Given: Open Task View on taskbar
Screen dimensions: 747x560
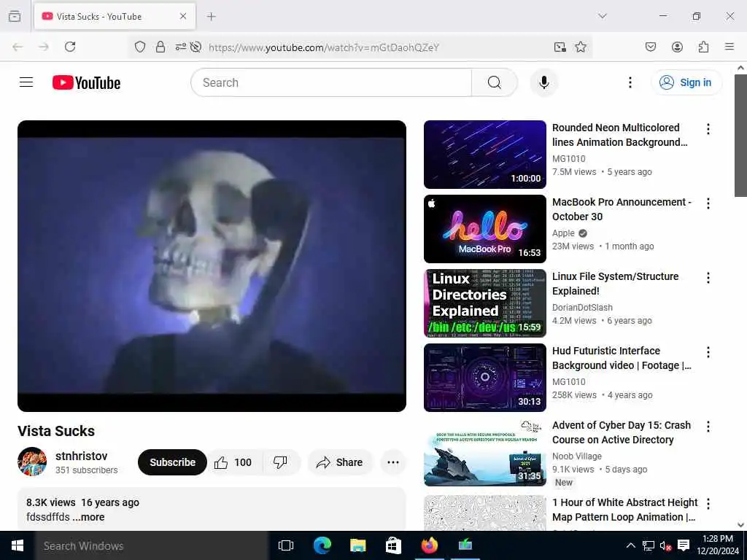Looking at the screenshot, I should click(286, 545).
